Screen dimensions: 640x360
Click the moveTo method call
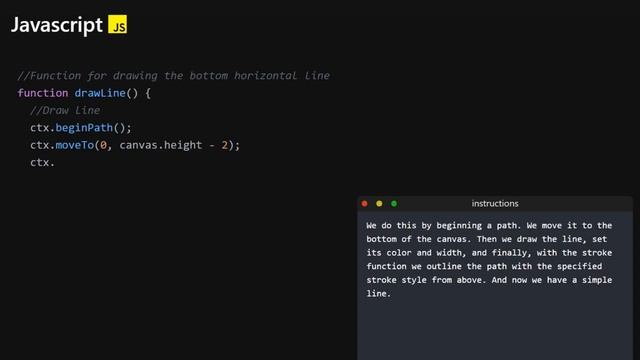[x=75, y=145]
